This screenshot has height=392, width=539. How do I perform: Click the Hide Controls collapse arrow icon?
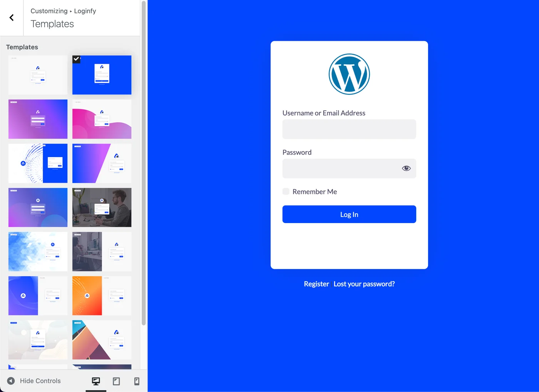coord(11,381)
